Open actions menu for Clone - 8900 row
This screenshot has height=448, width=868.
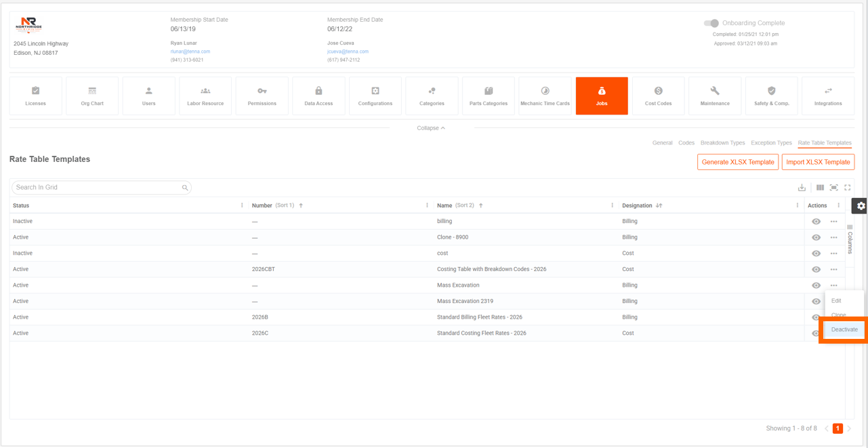[833, 237]
